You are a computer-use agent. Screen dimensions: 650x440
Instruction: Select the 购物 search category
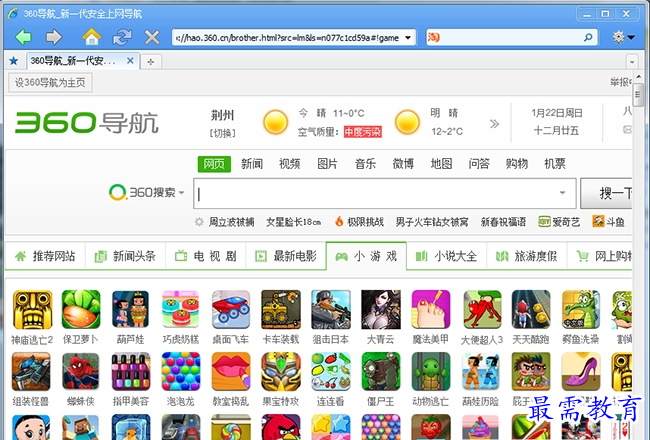[517, 164]
